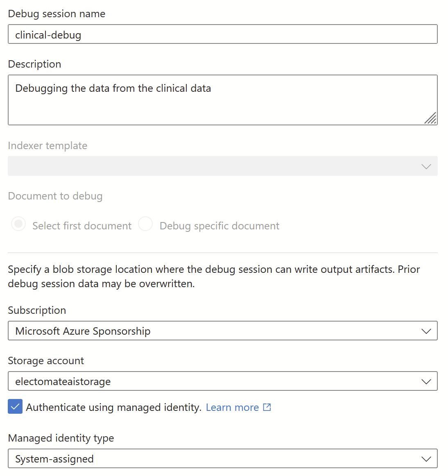
Task: Click the Description box resize handle
Action: (x=430, y=118)
